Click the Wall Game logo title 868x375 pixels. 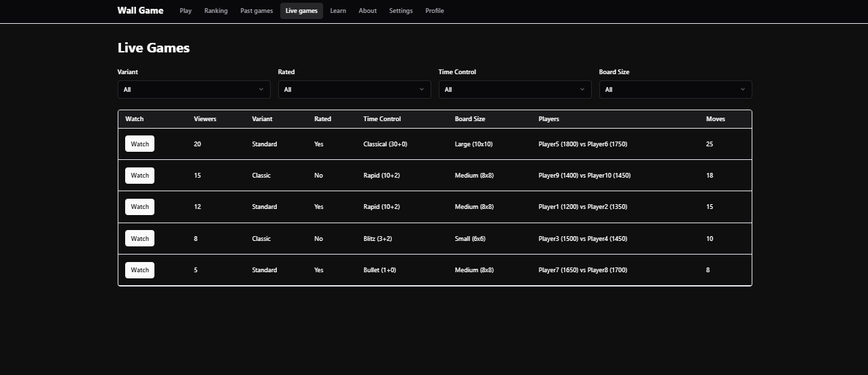140,11
